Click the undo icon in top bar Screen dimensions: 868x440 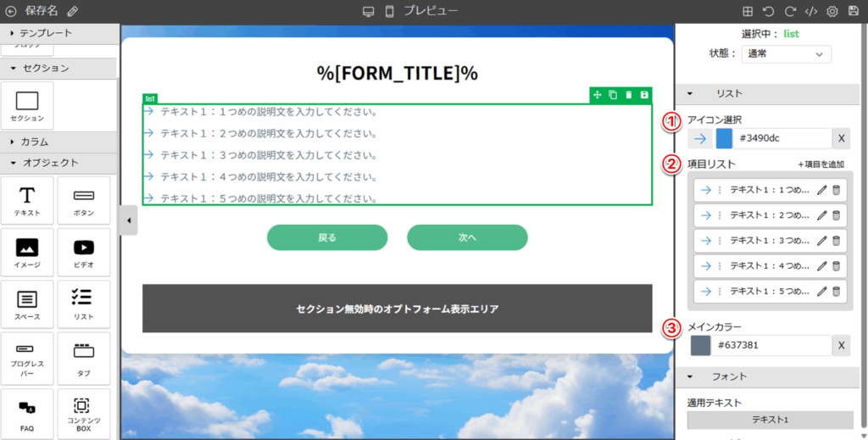coord(769,11)
